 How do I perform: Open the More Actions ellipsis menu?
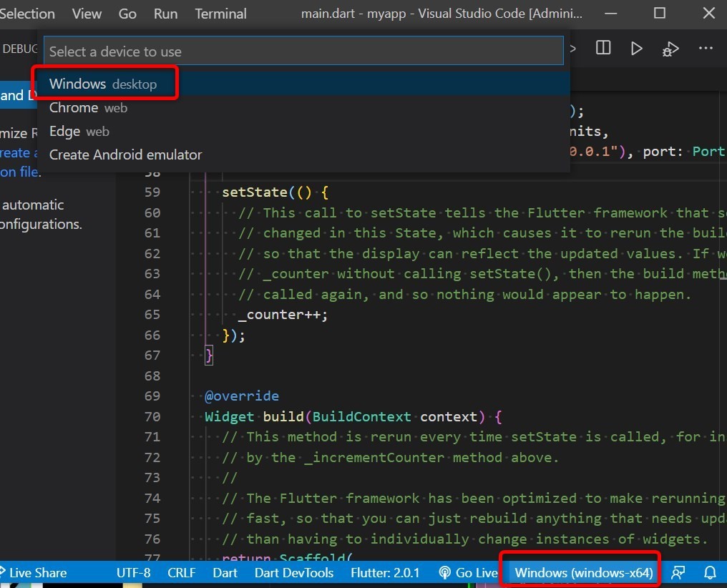[x=706, y=48]
